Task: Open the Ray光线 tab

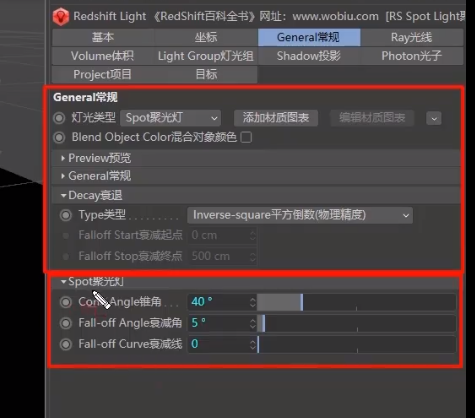Action: [x=412, y=37]
